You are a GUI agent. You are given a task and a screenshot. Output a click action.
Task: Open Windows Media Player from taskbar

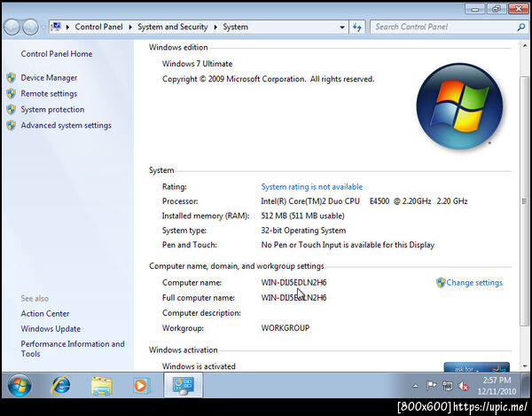pyautogui.click(x=141, y=385)
